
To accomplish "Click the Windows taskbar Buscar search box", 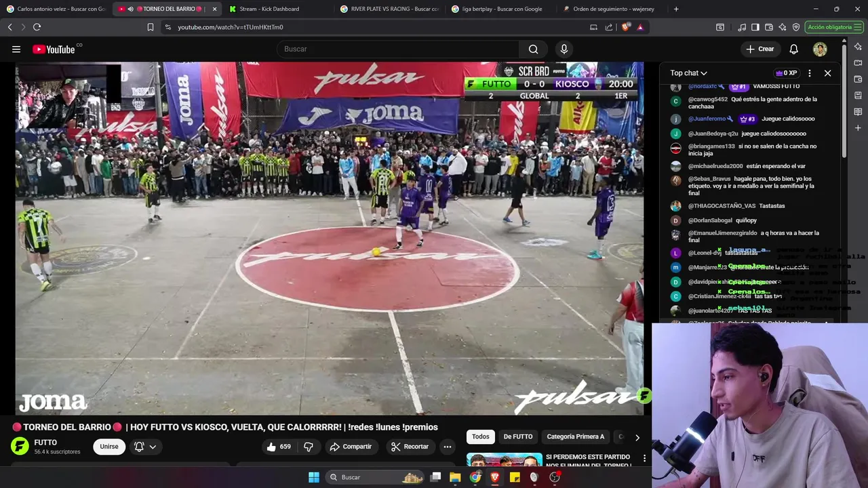I will pos(376,477).
